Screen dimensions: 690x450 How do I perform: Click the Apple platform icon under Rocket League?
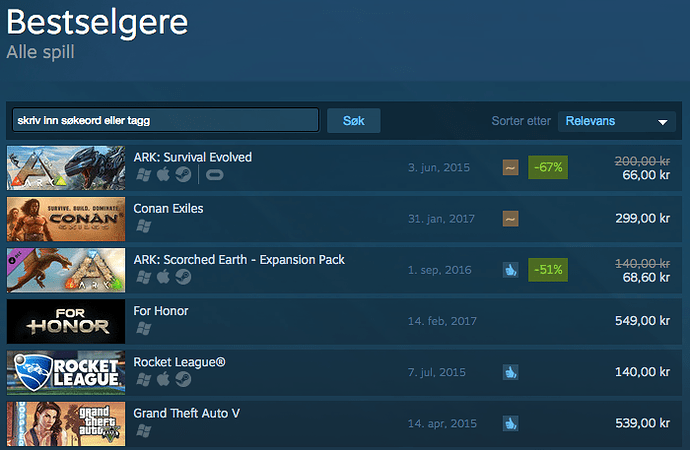click(x=163, y=379)
